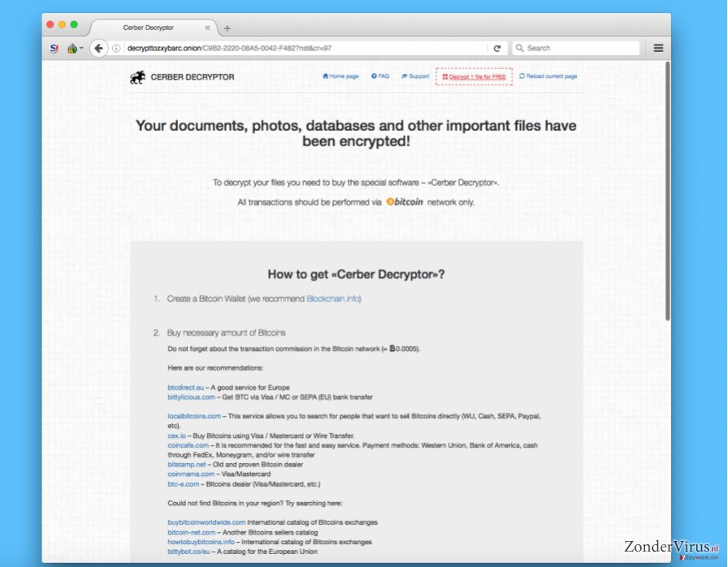This screenshot has width=728, height=567.
Task: Click the bitcoin logo in the text
Action: [405, 201]
